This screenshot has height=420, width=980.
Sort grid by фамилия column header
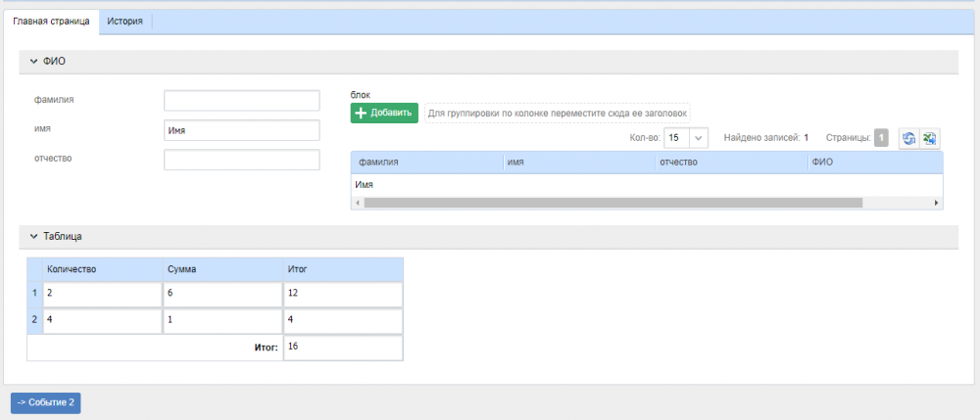(x=427, y=163)
